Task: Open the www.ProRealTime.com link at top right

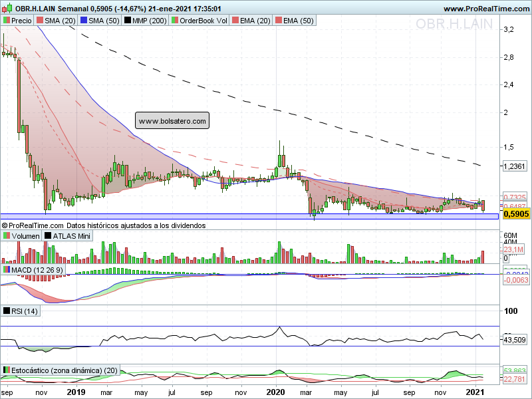Action: (x=487, y=9)
